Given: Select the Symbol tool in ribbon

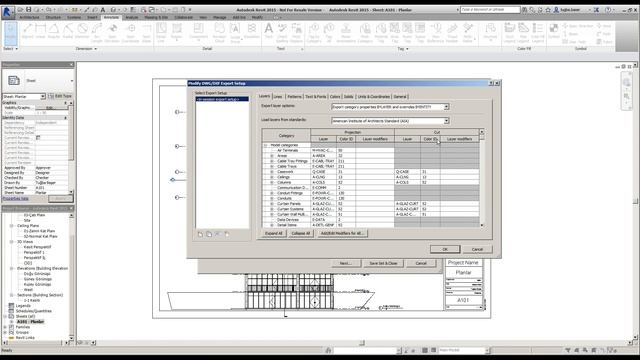Looking at the screenshot, I should pos(554,31).
